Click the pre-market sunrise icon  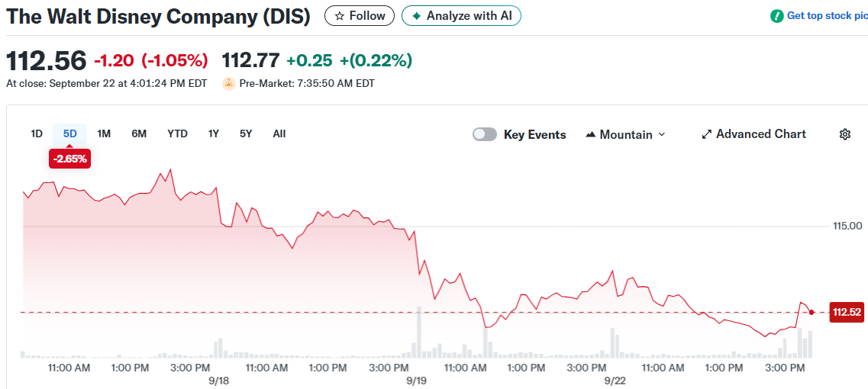(228, 84)
